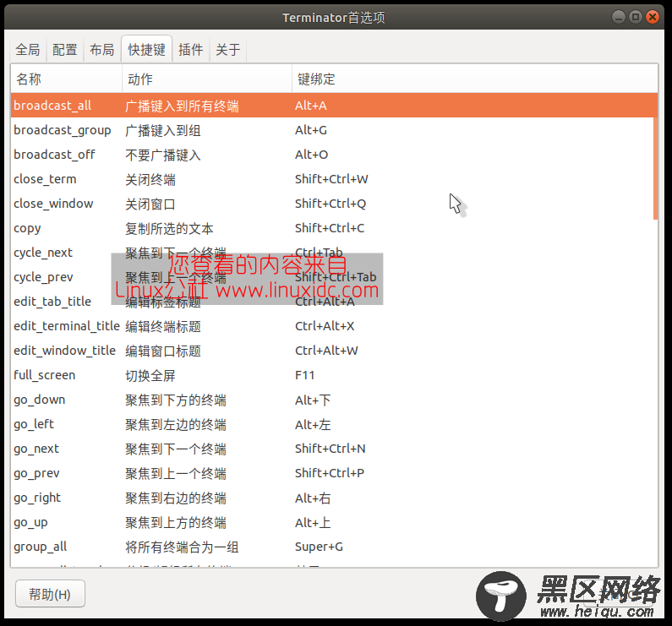
Task: Select the cycle_next row
Action: 334,253
